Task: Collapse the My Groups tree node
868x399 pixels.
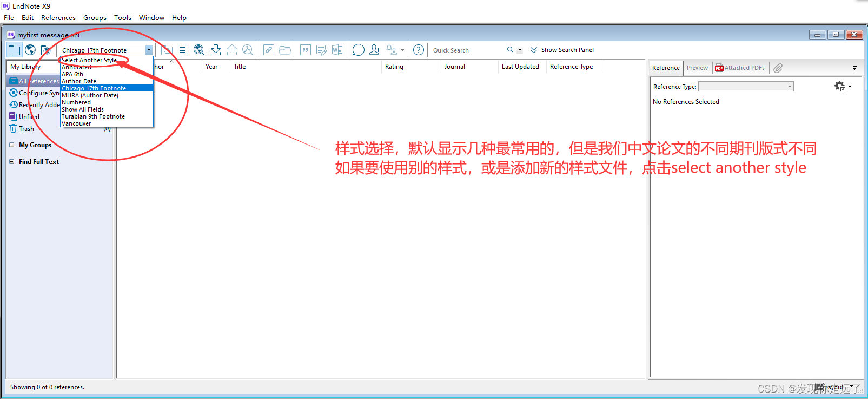Action: (x=12, y=145)
